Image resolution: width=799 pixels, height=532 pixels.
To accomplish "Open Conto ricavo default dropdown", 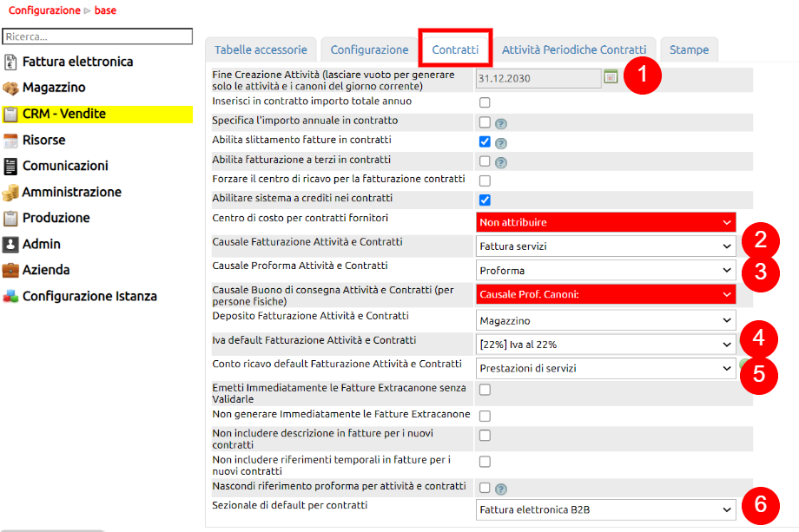I will click(x=606, y=369).
